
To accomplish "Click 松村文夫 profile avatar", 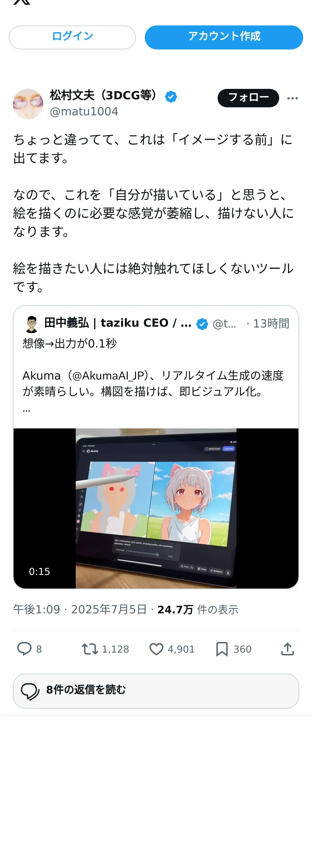I will [x=28, y=104].
